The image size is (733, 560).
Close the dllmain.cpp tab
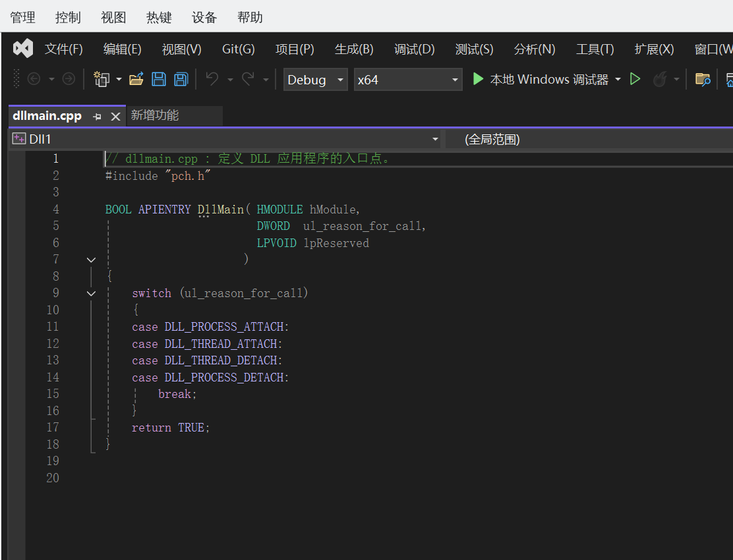click(115, 117)
